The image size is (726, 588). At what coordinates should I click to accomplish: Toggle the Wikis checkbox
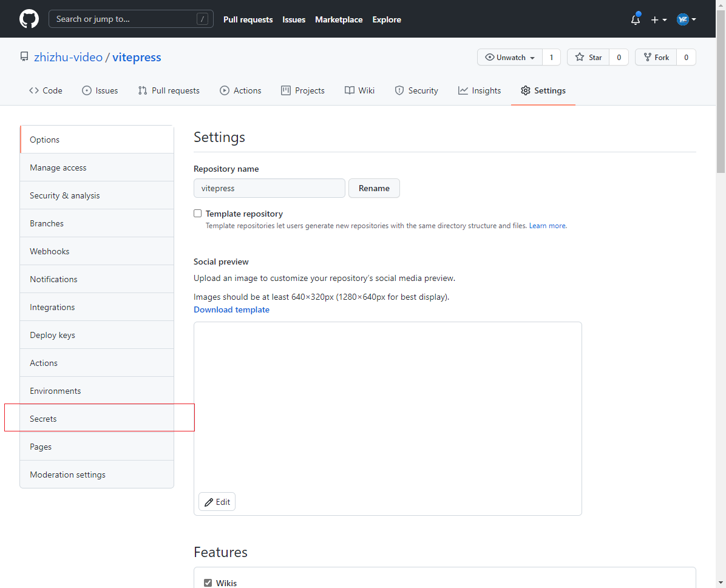[x=208, y=583]
